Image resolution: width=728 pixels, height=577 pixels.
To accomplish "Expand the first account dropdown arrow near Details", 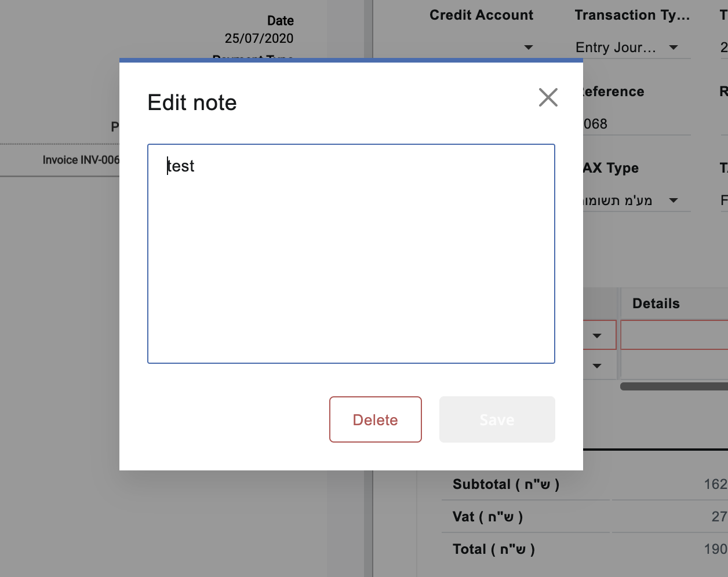I will click(x=598, y=335).
